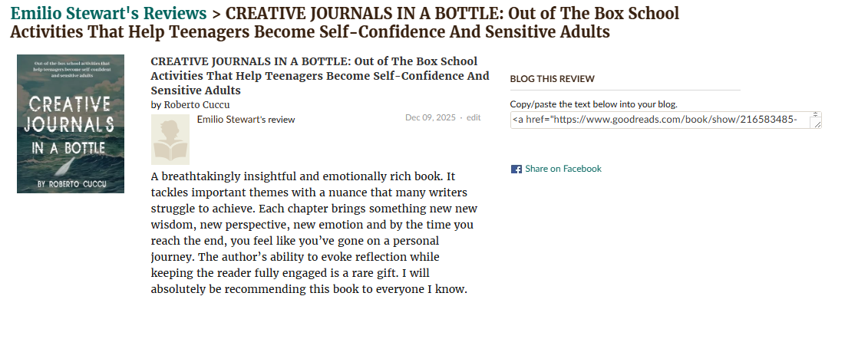The image size is (868, 339).
Task: Open the "Emilio Stewart's review" link
Action: click(246, 119)
